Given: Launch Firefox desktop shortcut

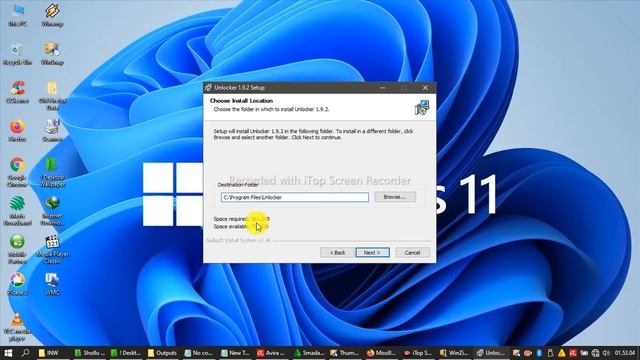Looking at the screenshot, I should 17,131.
